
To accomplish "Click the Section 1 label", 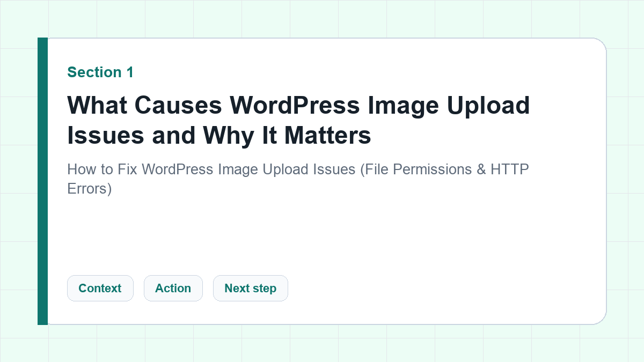I will [100, 72].
